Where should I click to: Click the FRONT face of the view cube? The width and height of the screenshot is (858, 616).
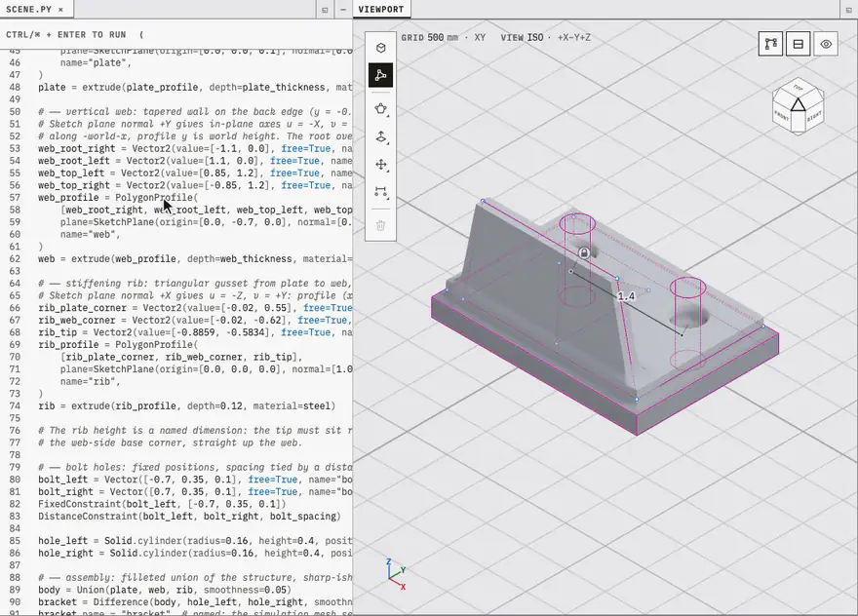click(x=782, y=115)
